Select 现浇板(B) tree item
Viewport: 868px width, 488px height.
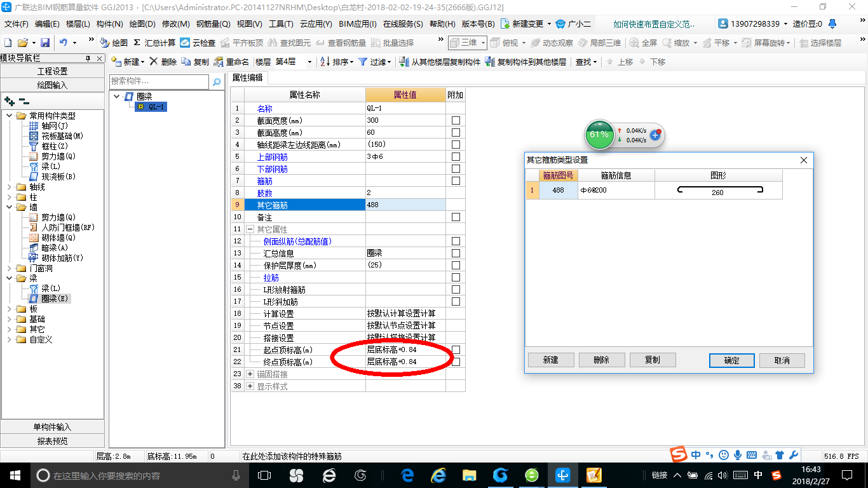click(52, 177)
